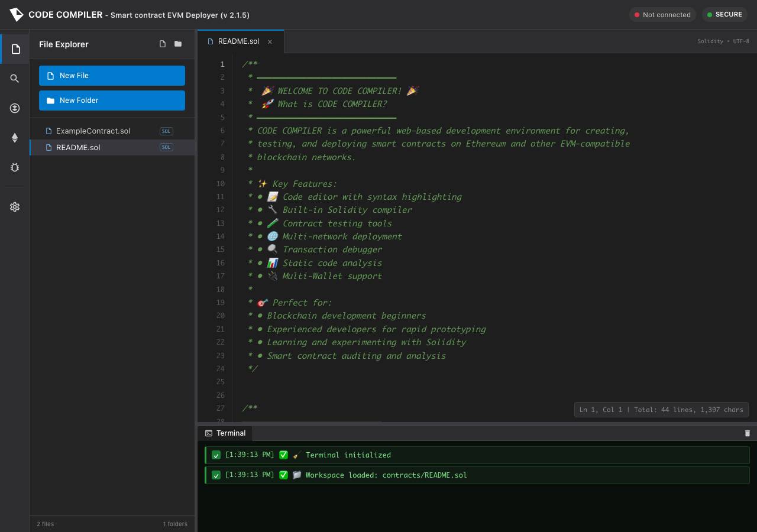Viewport: 757px width, 532px height.
Task: Click the Not connected status pill
Action: 662,15
